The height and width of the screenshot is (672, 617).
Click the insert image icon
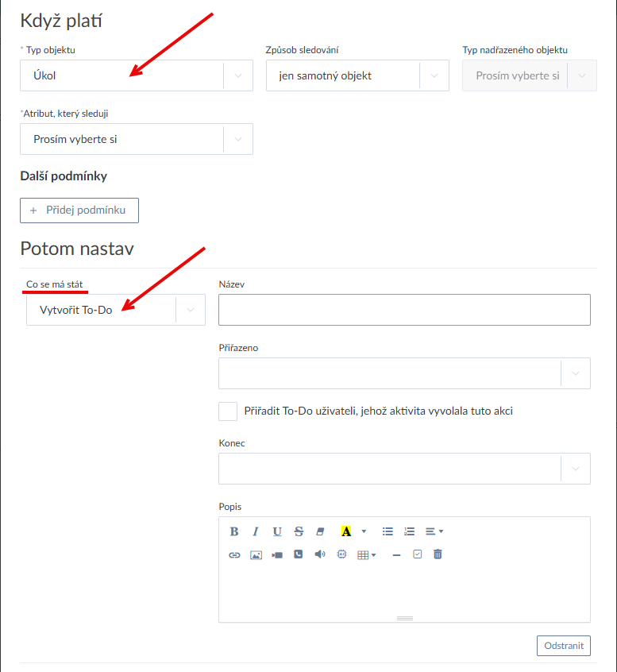(x=256, y=555)
